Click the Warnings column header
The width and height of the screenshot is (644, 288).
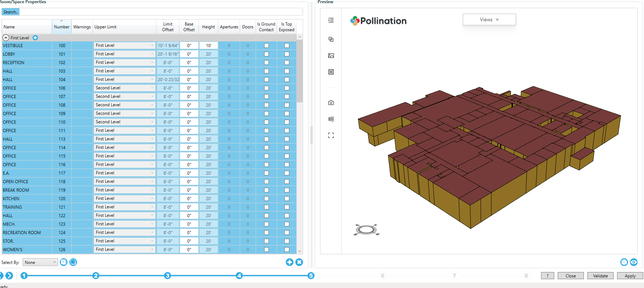(x=82, y=27)
